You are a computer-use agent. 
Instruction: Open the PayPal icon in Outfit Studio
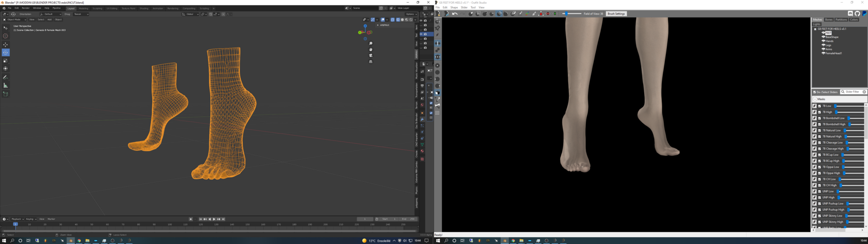(864, 14)
